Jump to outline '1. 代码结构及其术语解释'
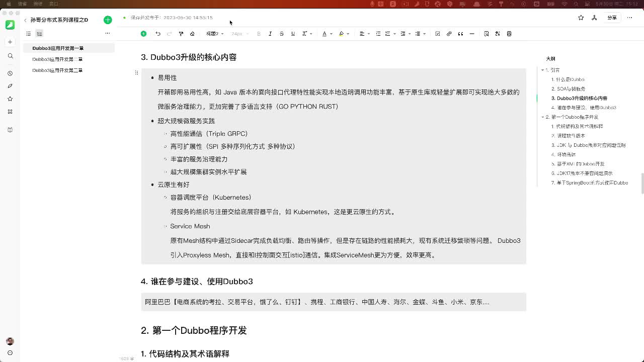 (x=577, y=126)
